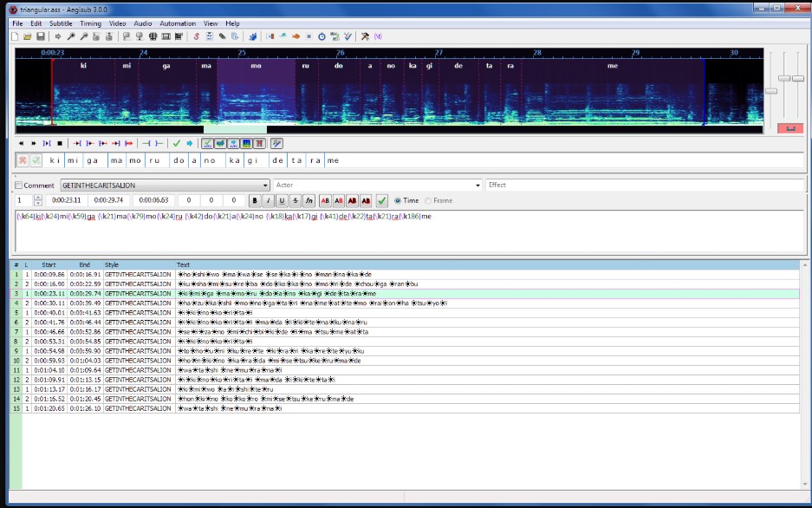Open the Automation menu

click(178, 23)
